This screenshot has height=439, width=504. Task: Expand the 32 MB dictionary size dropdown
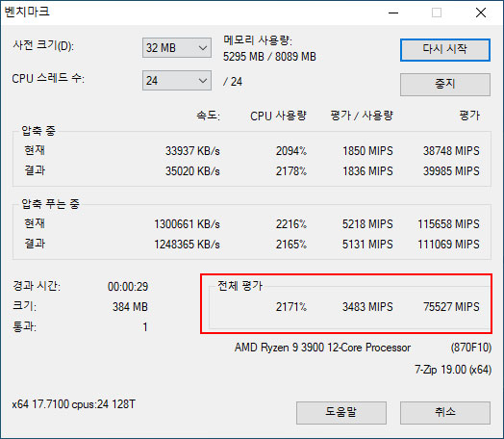pos(177,48)
